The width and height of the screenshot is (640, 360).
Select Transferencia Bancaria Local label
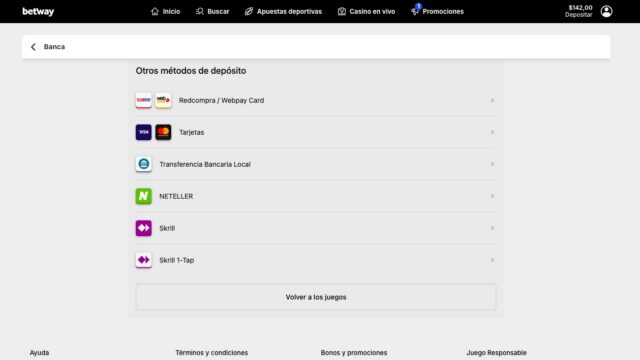point(205,164)
